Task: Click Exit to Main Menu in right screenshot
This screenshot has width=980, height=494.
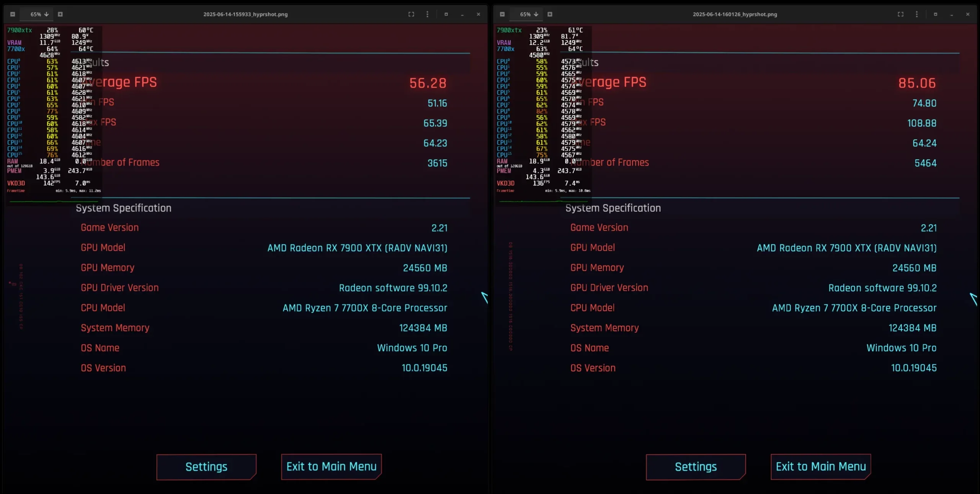Action: point(821,466)
